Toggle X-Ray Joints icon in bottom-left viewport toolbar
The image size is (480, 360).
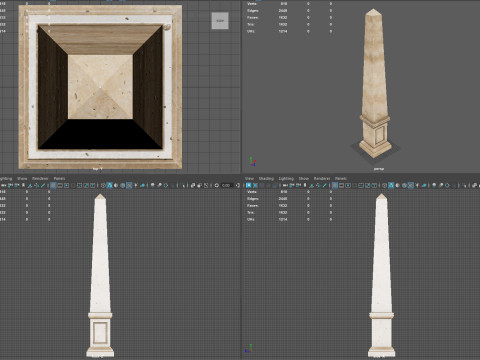(x=206, y=185)
